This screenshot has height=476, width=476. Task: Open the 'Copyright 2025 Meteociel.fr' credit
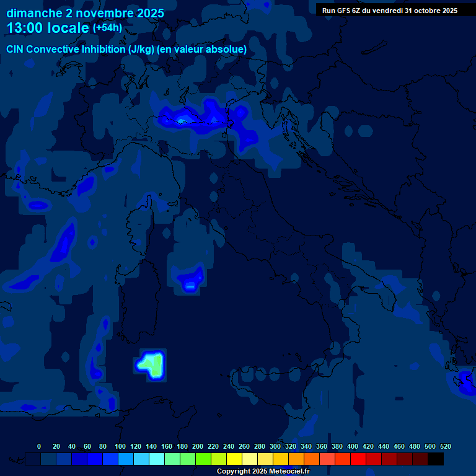pos(263,471)
